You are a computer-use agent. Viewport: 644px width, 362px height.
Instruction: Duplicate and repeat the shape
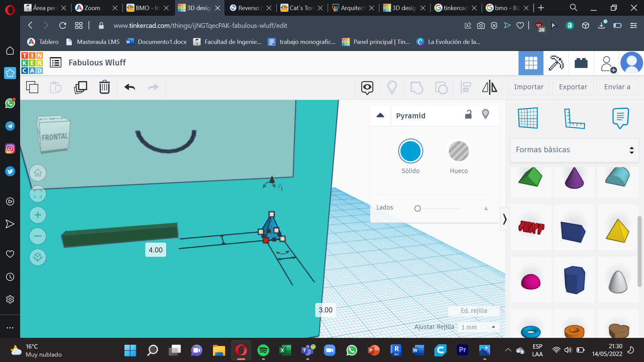80,87
